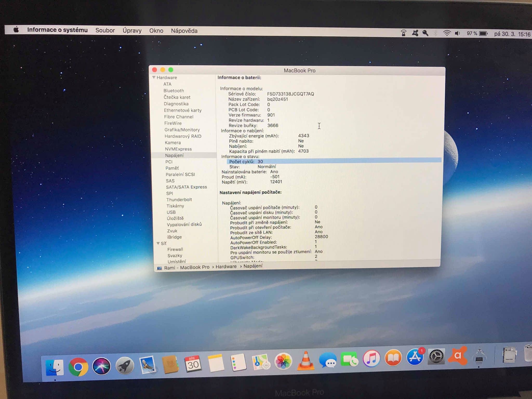The height and width of the screenshot is (399, 532).
Task: Click the Wi-Fi status icon
Action: coord(447,33)
